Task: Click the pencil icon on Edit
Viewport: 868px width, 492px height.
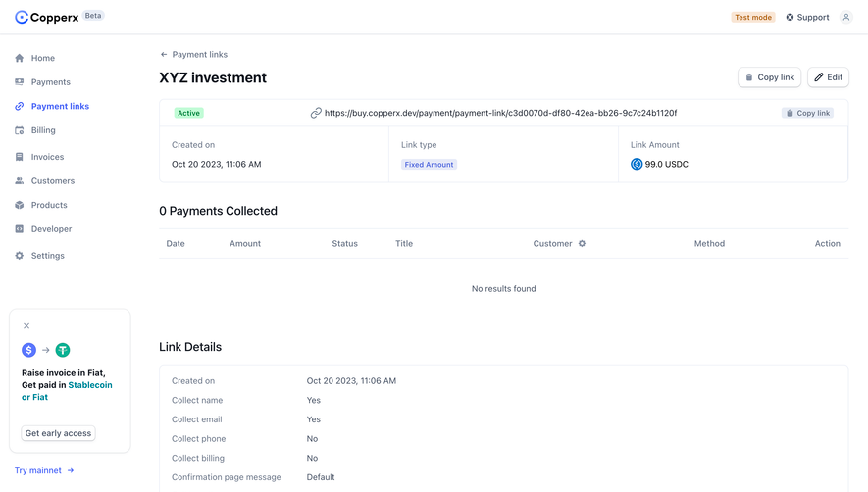Action: 819,77
